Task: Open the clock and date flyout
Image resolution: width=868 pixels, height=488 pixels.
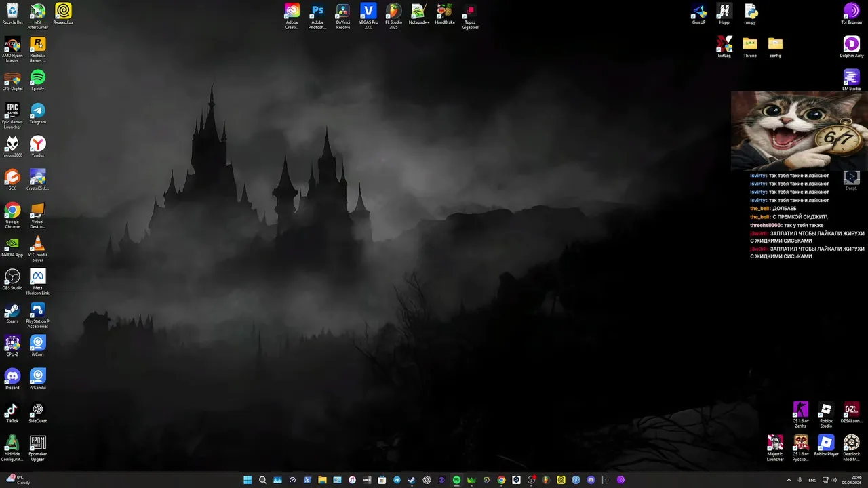Action: 852,480
